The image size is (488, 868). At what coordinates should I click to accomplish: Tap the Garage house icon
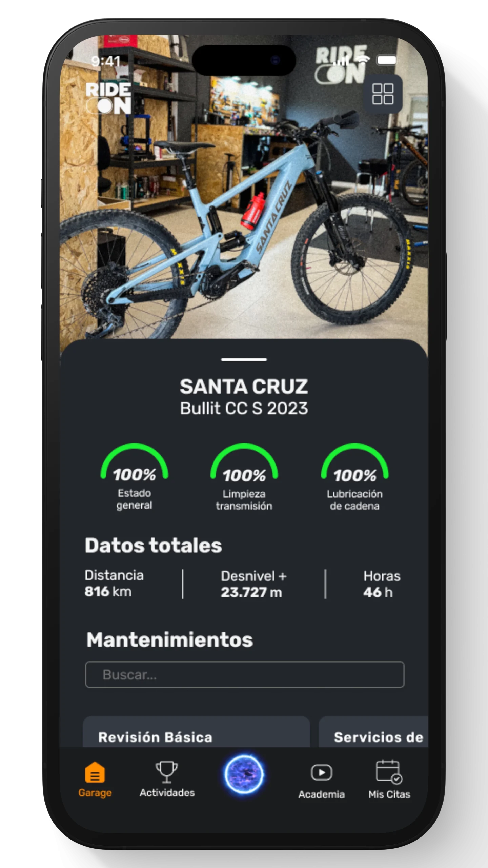point(95,772)
